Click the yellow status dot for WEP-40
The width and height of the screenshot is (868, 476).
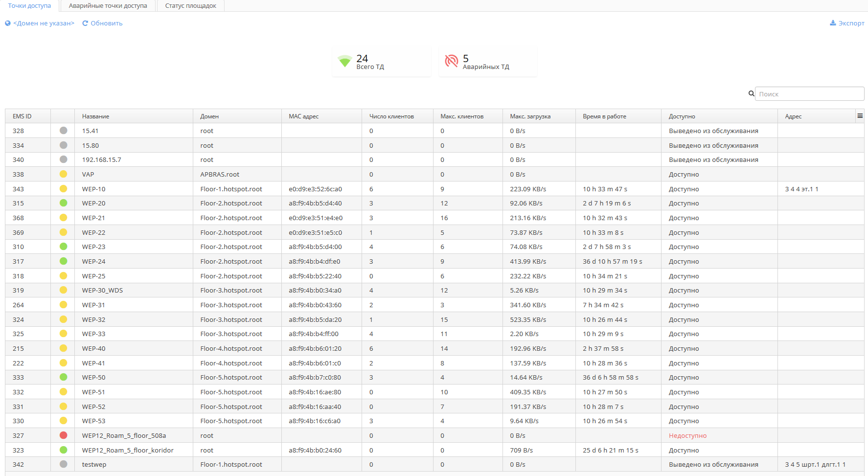63,348
